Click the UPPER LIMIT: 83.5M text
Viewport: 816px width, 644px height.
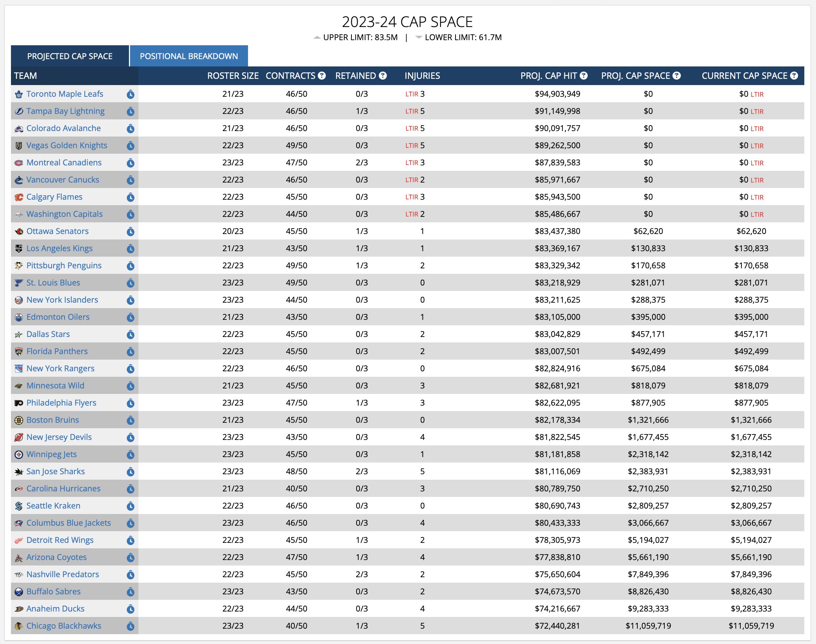click(360, 37)
